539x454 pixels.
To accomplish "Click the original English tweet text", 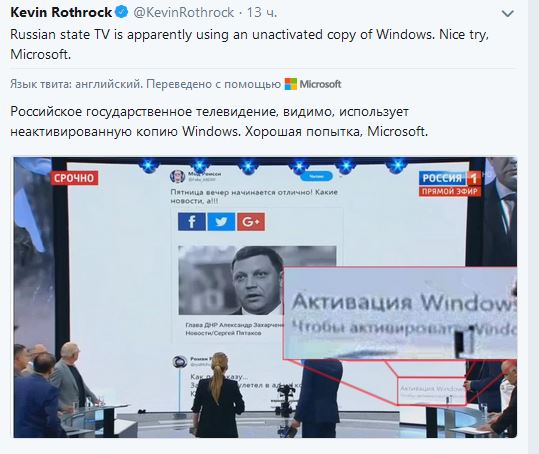I will point(249,44).
